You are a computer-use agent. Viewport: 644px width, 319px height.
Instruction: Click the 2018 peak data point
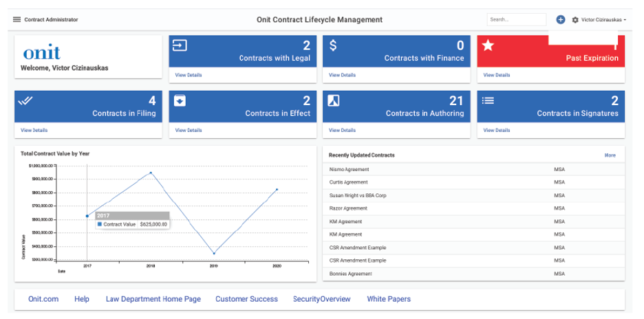[x=151, y=173]
